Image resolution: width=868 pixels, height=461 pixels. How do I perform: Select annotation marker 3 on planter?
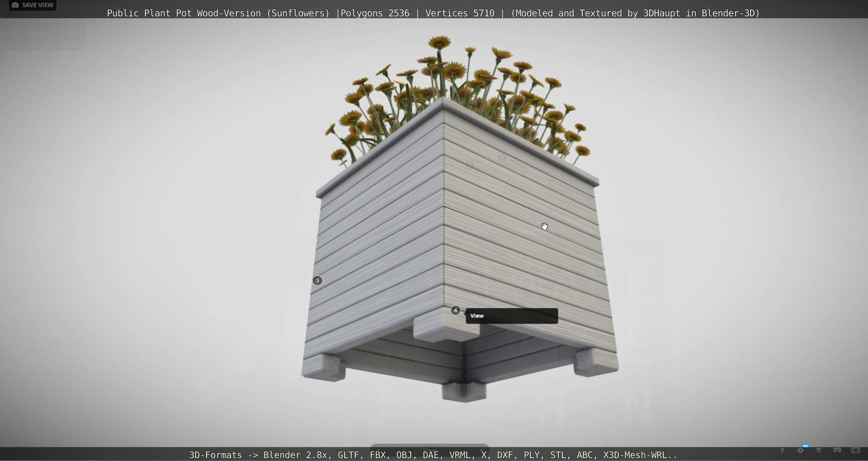[x=317, y=280]
